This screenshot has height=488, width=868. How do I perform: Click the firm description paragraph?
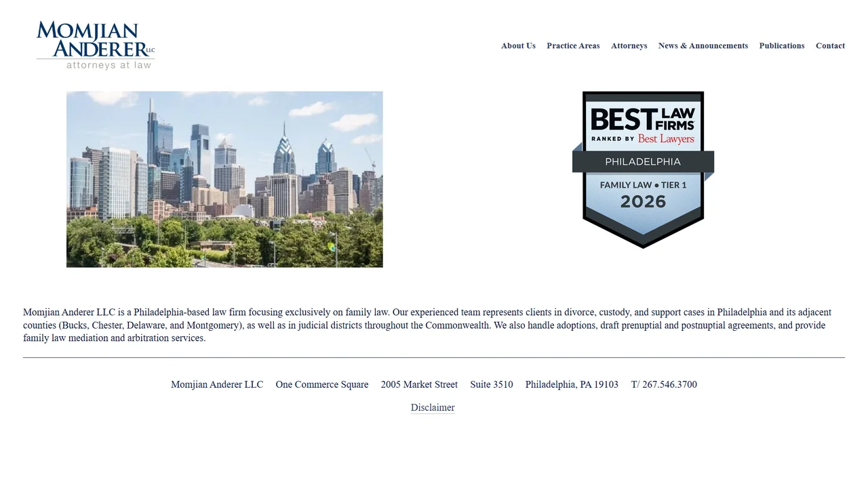[x=427, y=325]
